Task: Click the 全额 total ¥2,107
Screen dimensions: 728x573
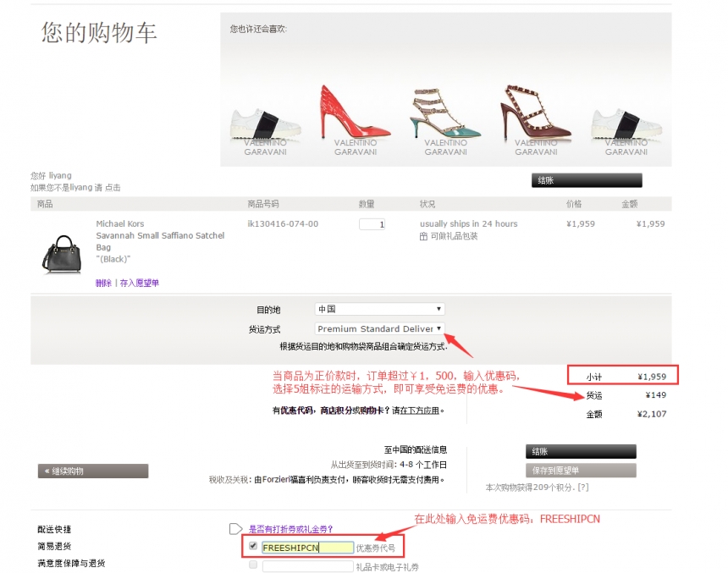Action: point(652,414)
